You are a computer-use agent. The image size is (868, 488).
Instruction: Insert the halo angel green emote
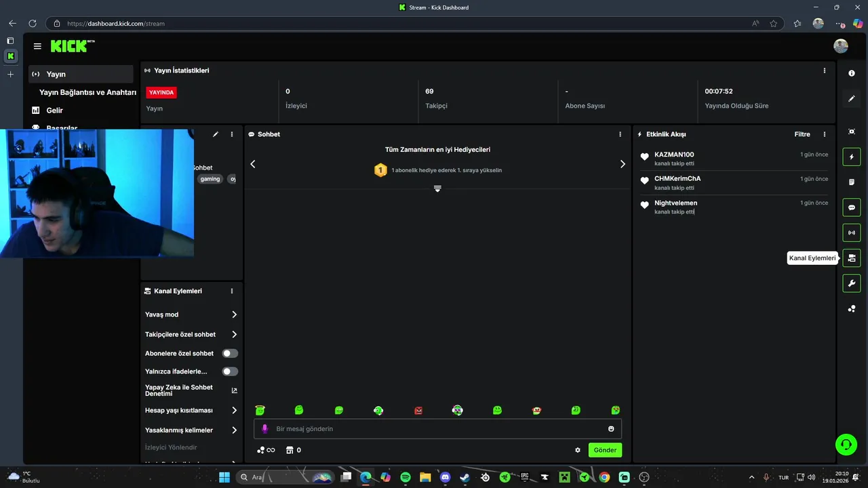tap(260, 410)
